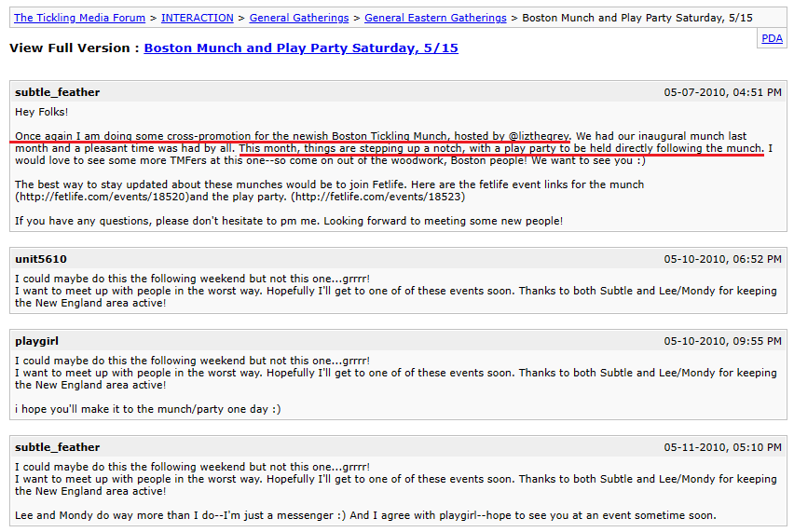The image size is (794, 532).
Task: Click 'View Full Version :' label
Action: click(74, 48)
